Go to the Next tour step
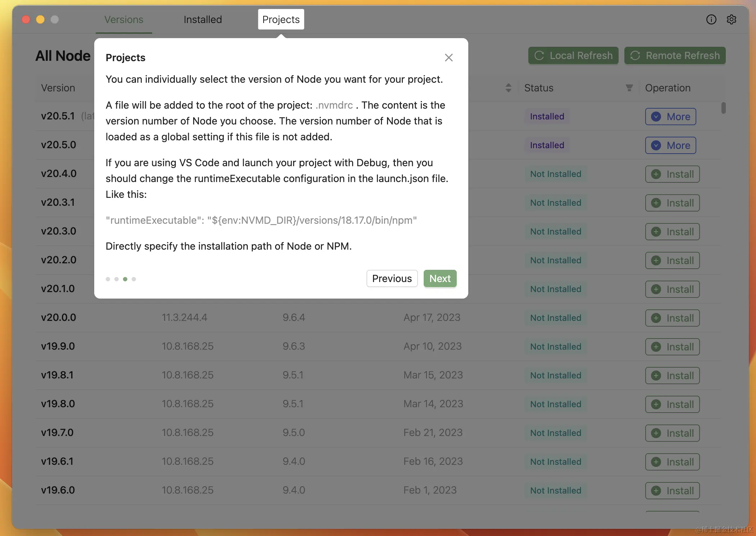The height and width of the screenshot is (536, 756). 440,278
